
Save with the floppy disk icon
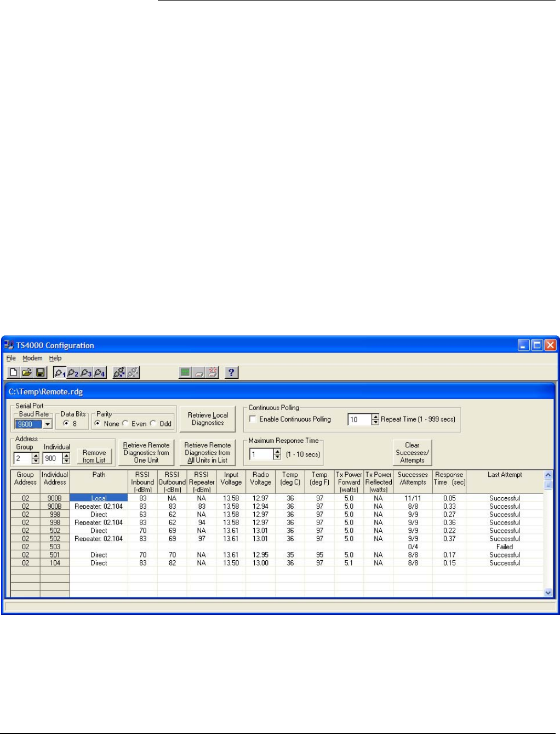coord(40,373)
